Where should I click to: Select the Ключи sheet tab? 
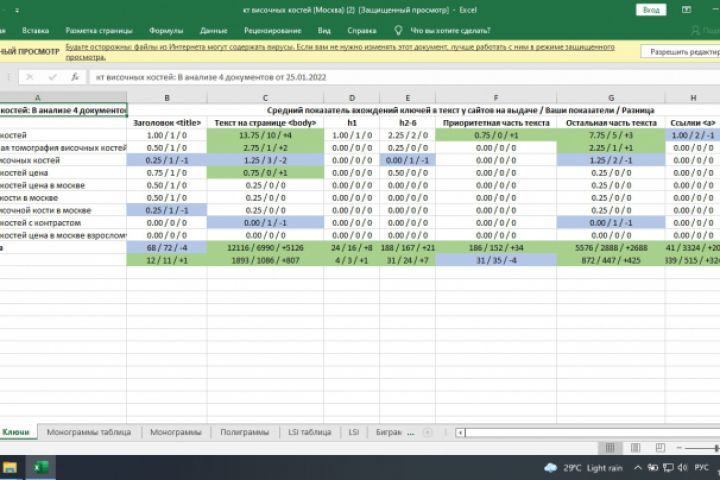click(16, 432)
